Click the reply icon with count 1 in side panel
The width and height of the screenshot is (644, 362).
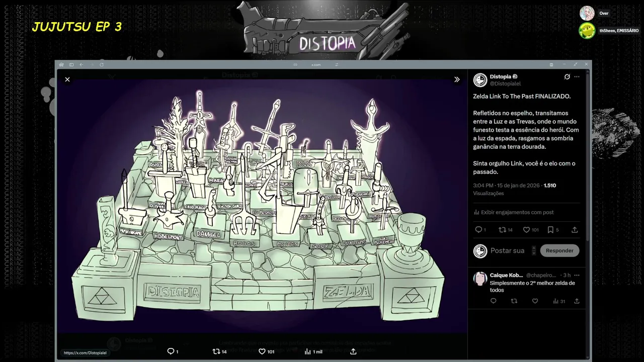click(x=478, y=230)
